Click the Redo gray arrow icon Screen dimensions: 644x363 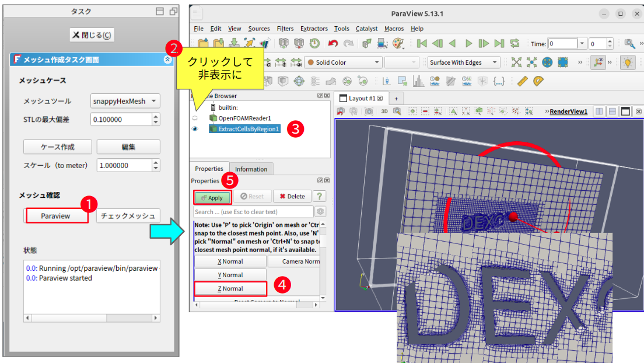point(348,43)
